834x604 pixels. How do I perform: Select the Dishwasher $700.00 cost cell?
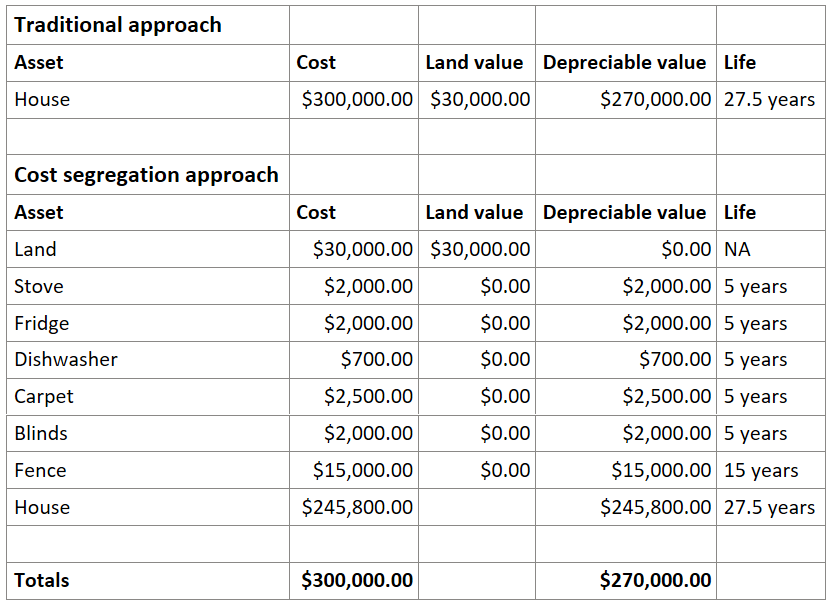click(x=354, y=360)
